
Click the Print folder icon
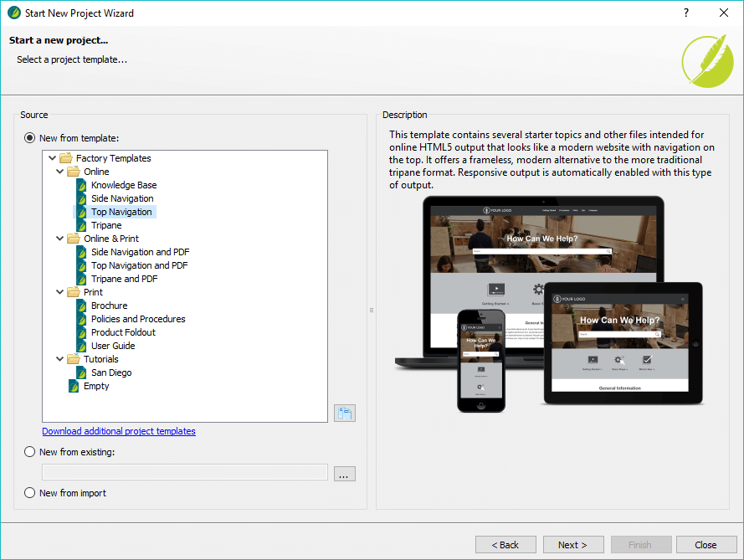74,292
